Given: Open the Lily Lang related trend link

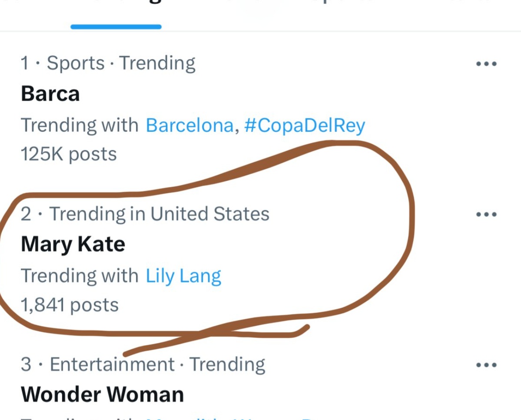Looking at the screenshot, I should tap(183, 276).
